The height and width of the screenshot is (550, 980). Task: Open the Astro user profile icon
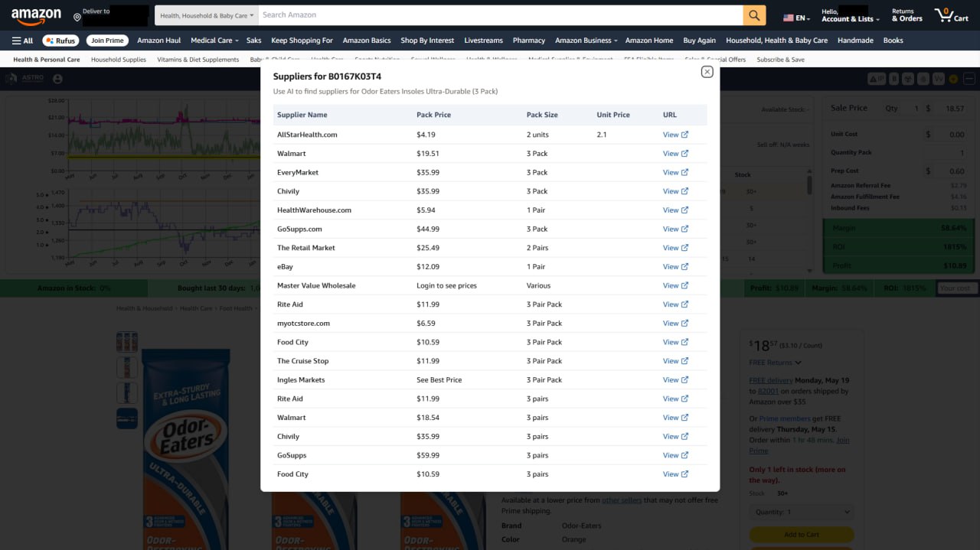57,78
